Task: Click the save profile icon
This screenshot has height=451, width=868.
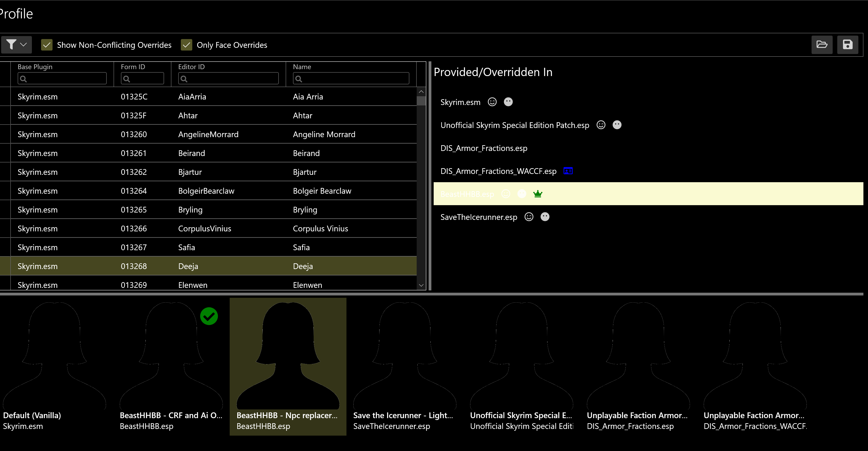Action: click(x=848, y=45)
